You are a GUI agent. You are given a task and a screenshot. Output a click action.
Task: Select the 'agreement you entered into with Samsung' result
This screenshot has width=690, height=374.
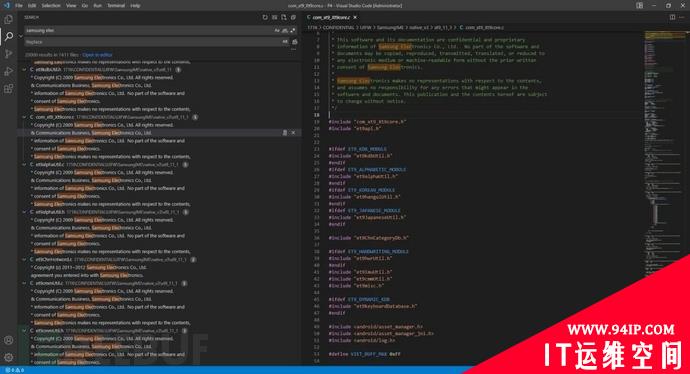[x=87, y=275]
